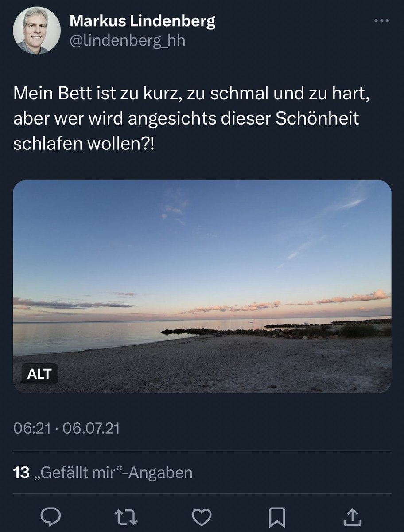
Task: Click the number 13 likes count
Action: click(x=21, y=473)
